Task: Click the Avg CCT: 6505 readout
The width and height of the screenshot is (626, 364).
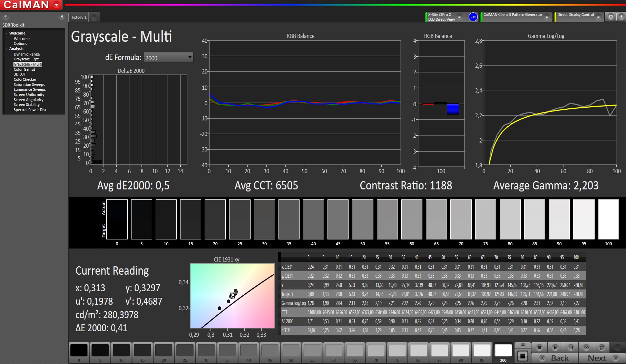Action: point(266,186)
